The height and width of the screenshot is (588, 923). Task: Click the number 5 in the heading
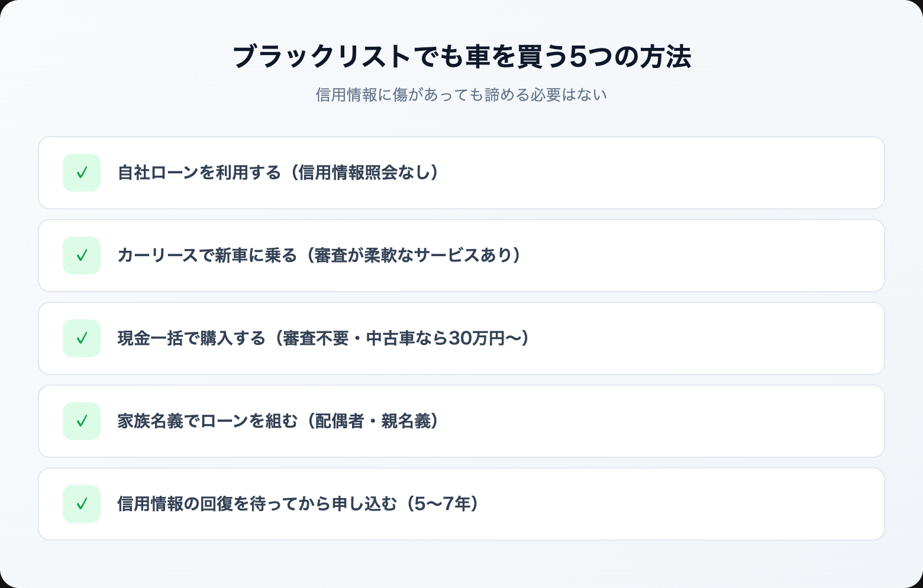577,57
